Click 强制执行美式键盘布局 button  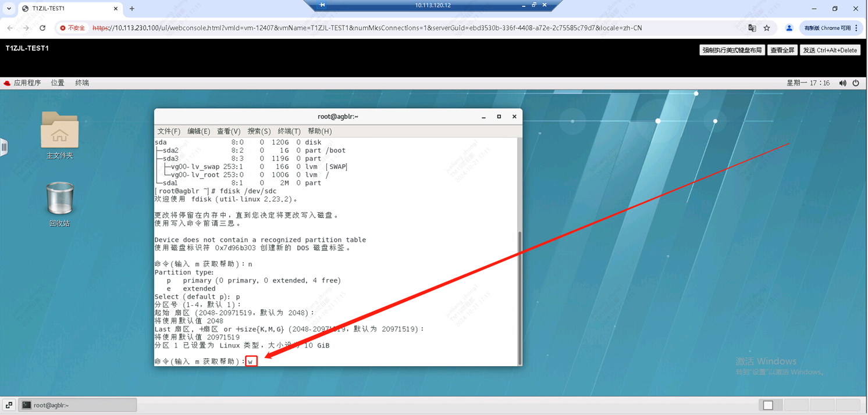pyautogui.click(x=731, y=50)
